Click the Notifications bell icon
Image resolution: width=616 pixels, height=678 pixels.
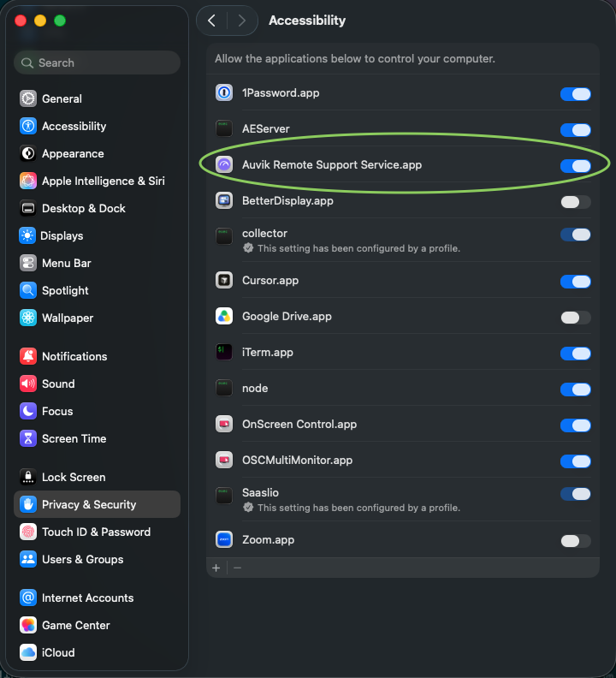pos(28,356)
